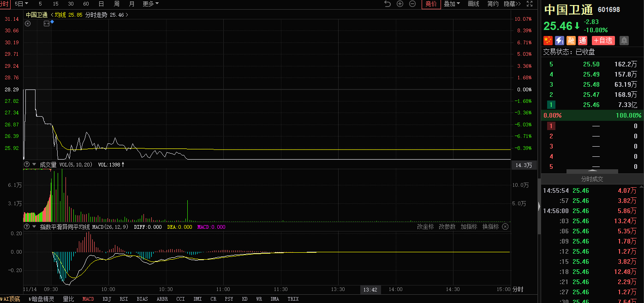Select the CCI indicator tab
Screen dimensions: 644x303
181,299
